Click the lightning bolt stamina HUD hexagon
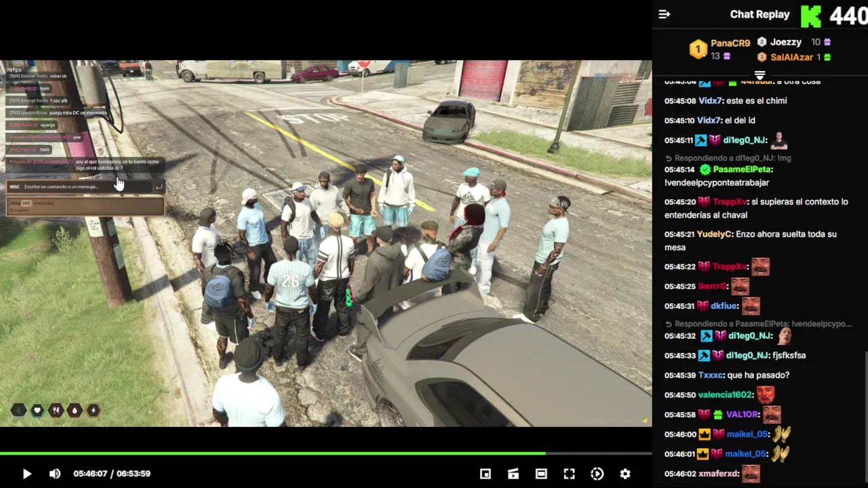This screenshot has height=488, width=868. click(92, 410)
